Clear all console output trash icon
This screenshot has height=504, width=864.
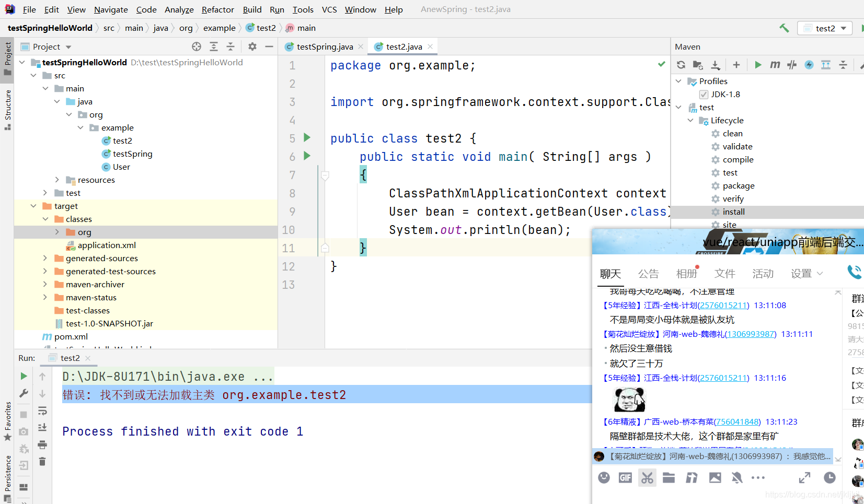click(42, 462)
